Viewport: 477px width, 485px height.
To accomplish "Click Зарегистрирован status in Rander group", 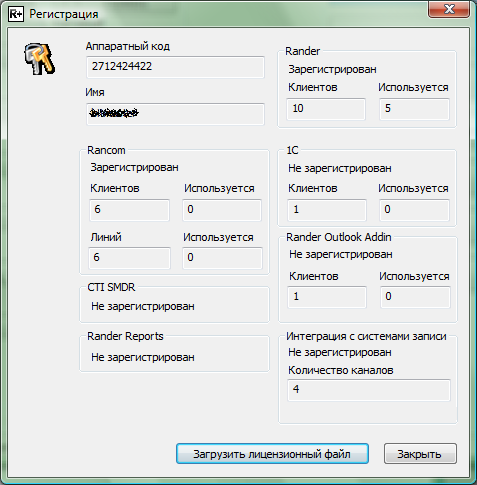I will click(332, 69).
